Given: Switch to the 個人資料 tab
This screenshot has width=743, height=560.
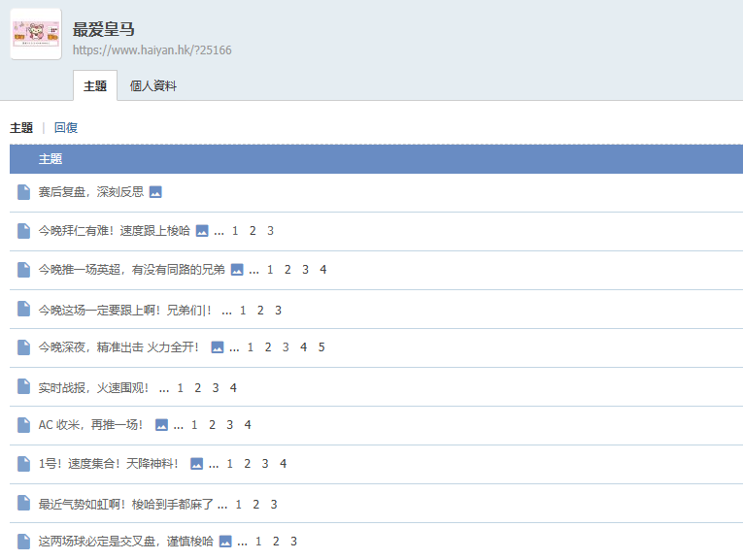Looking at the screenshot, I should (x=153, y=85).
